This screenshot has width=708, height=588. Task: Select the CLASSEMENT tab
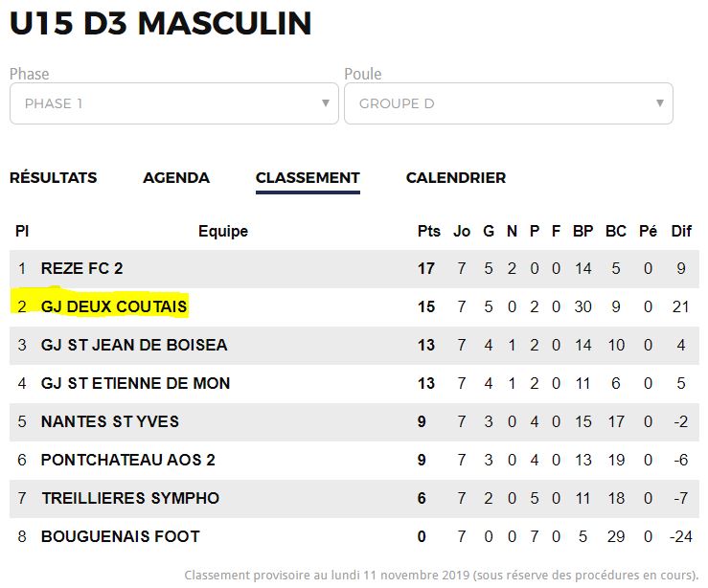[x=308, y=177]
